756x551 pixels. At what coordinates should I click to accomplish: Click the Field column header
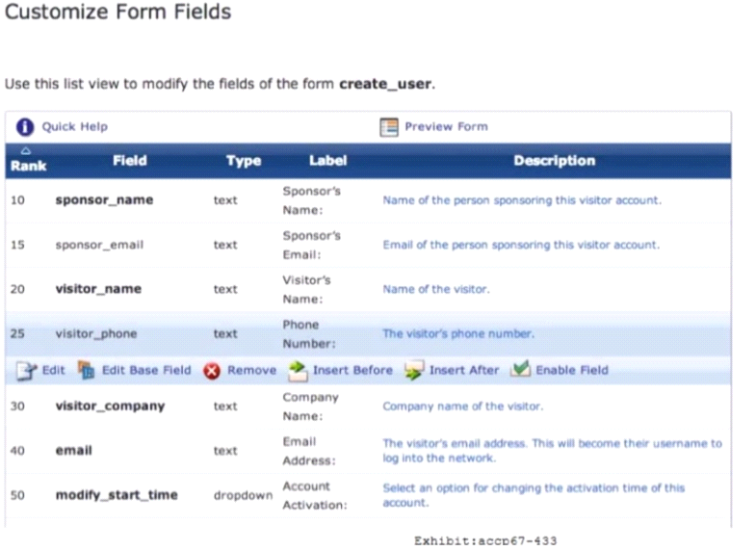coord(130,161)
